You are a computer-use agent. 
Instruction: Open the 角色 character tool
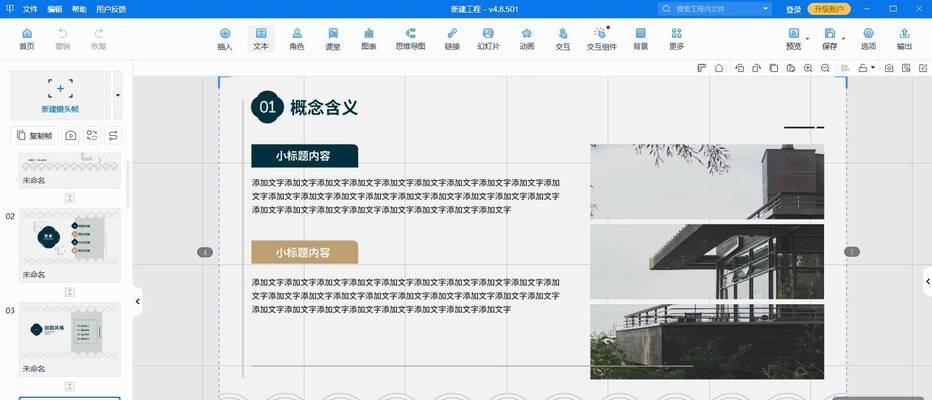pos(297,39)
